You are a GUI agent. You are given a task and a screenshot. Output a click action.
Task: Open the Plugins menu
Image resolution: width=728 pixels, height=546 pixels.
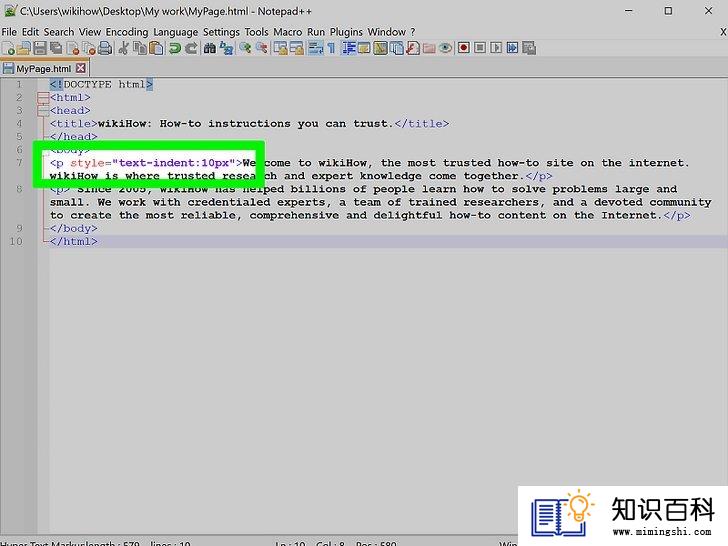coord(346,32)
